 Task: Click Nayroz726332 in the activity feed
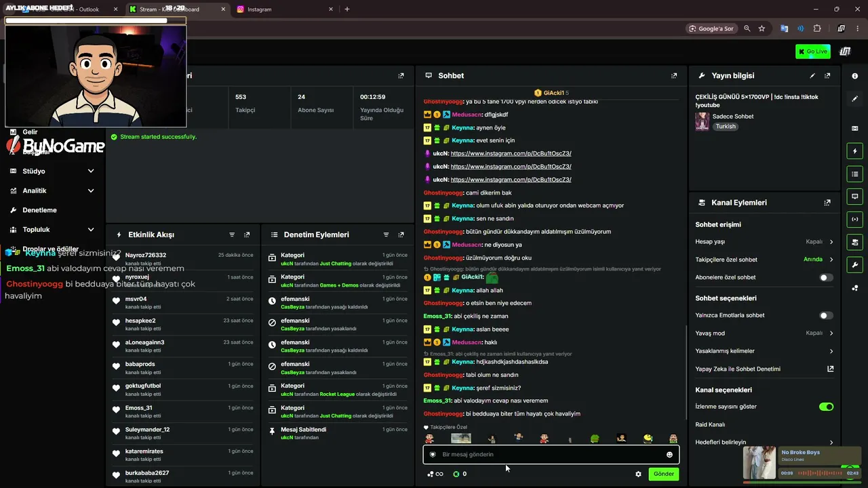(x=146, y=255)
